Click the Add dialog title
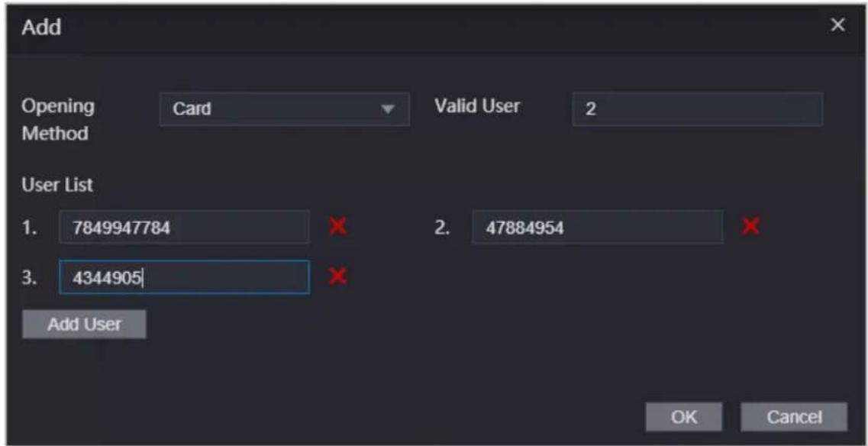The height and width of the screenshot is (446, 868). pyautogui.click(x=41, y=28)
